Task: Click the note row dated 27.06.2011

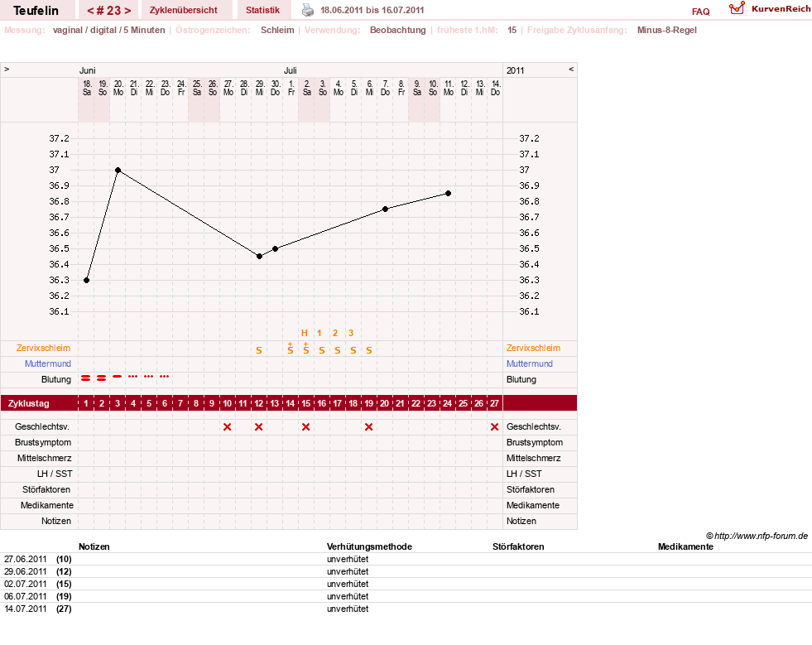Action: coord(406,559)
